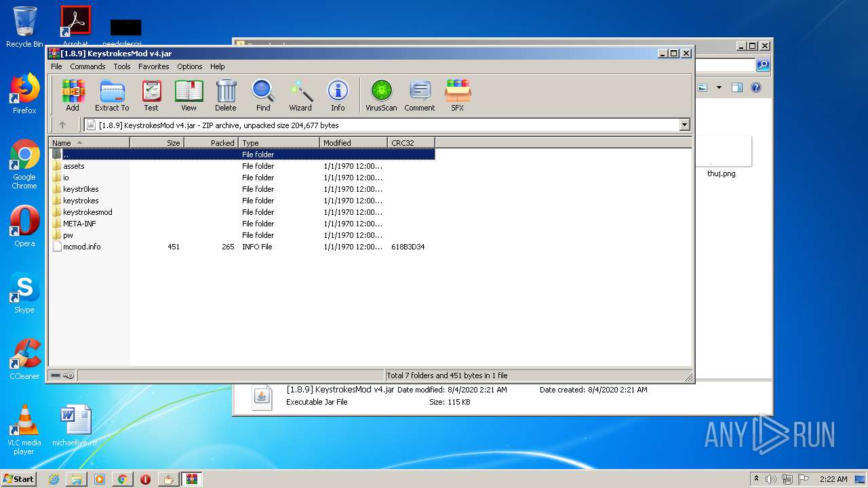Select the assets folder

pyautogui.click(x=242, y=166)
